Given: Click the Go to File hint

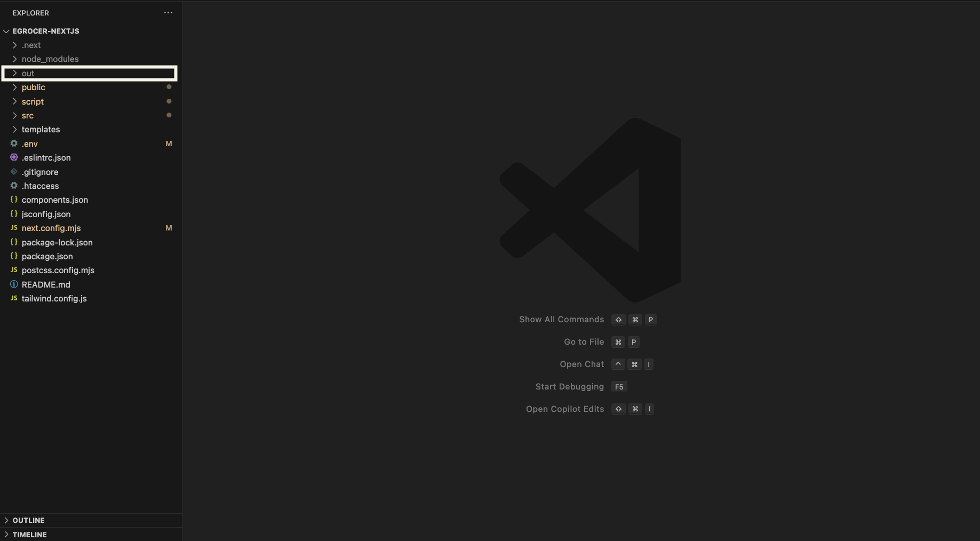Looking at the screenshot, I should [x=584, y=341].
